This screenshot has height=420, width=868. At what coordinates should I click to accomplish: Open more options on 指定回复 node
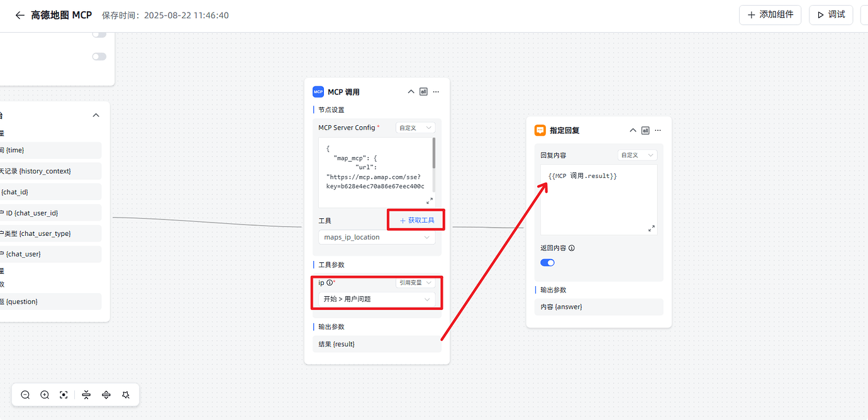click(658, 130)
